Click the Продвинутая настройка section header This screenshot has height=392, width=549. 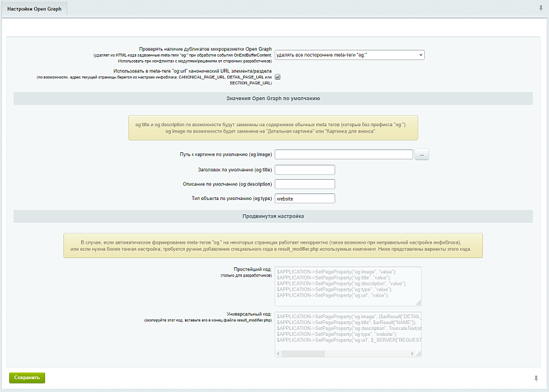click(x=273, y=216)
